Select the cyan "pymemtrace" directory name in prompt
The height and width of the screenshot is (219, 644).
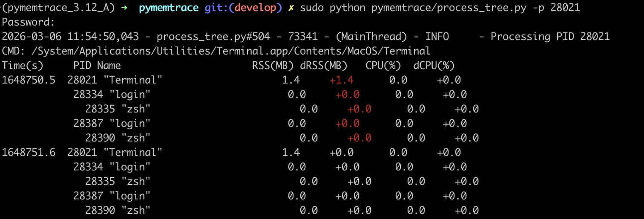click(x=169, y=8)
